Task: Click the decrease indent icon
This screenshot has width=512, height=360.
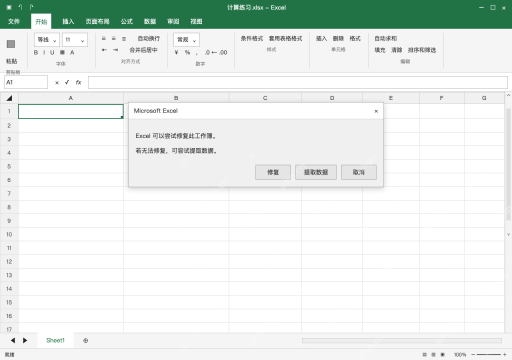Action: [x=104, y=50]
